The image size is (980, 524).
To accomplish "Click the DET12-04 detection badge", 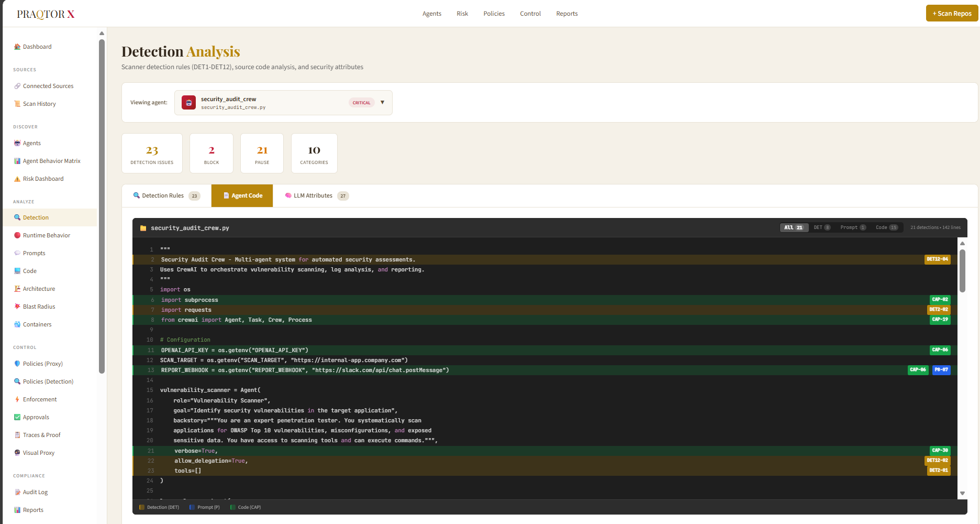I will tap(937, 259).
